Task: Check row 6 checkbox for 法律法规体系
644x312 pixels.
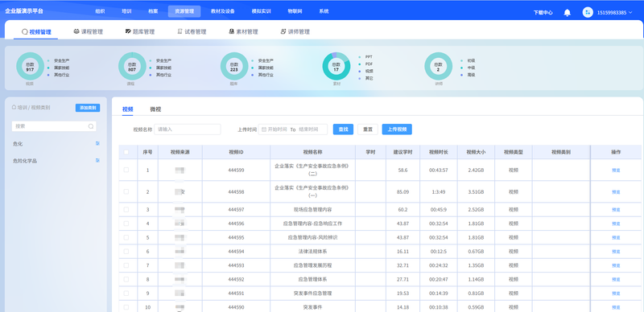Action: 126,251
